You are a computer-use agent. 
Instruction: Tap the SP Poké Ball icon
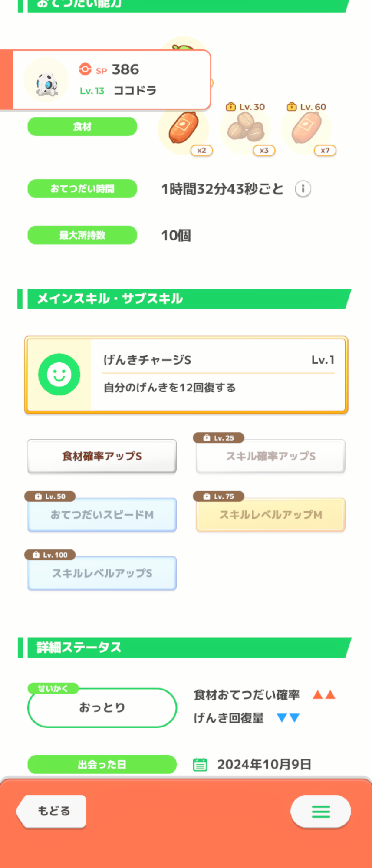point(85,69)
